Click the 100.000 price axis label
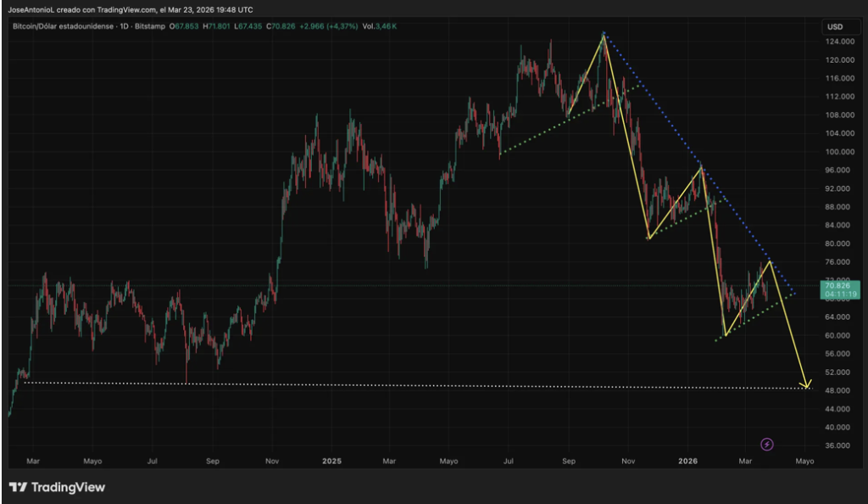Viewport: 868px width, 504px height. click(839, 152)
